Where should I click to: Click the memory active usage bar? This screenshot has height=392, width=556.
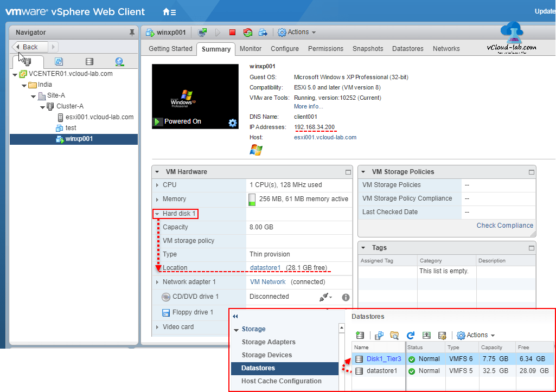point(252,200)
